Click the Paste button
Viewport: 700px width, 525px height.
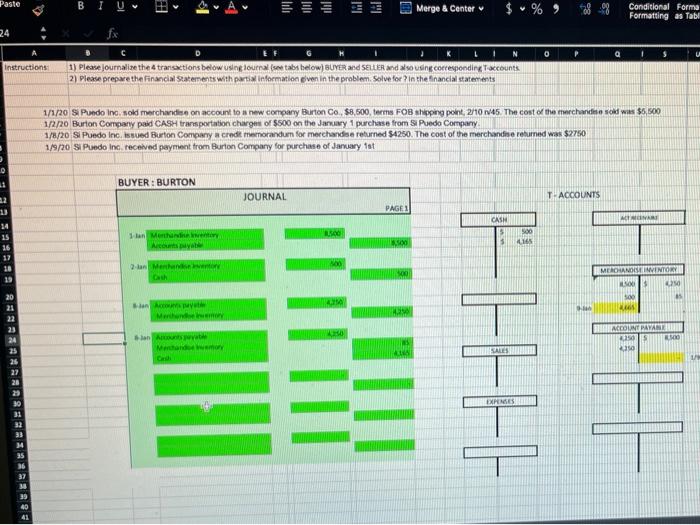coord(10,4)
